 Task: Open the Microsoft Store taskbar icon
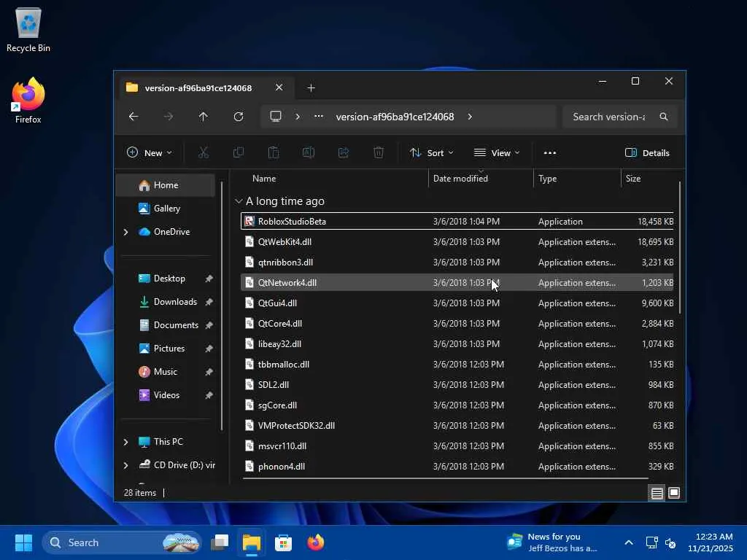(x=284, y=542)
